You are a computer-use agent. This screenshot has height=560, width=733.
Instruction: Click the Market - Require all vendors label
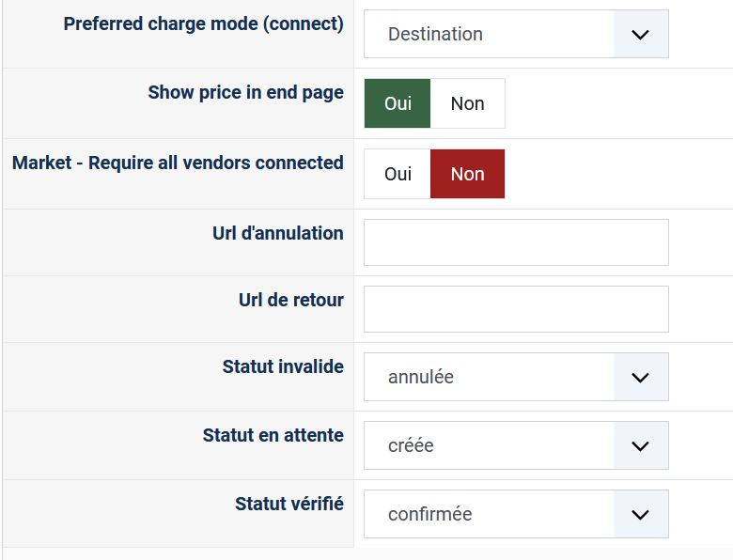click(x=178, y=163)
